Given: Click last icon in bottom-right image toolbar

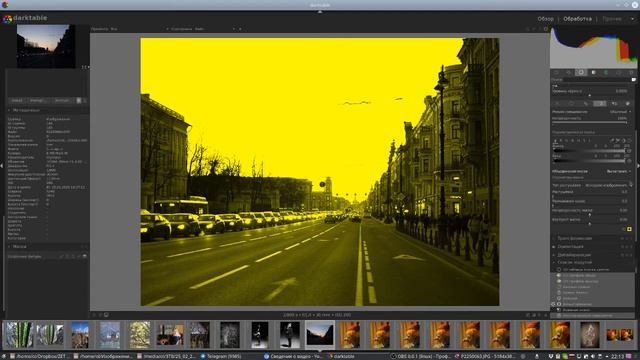Looking at the screenshot, I should tap(545, 315).
